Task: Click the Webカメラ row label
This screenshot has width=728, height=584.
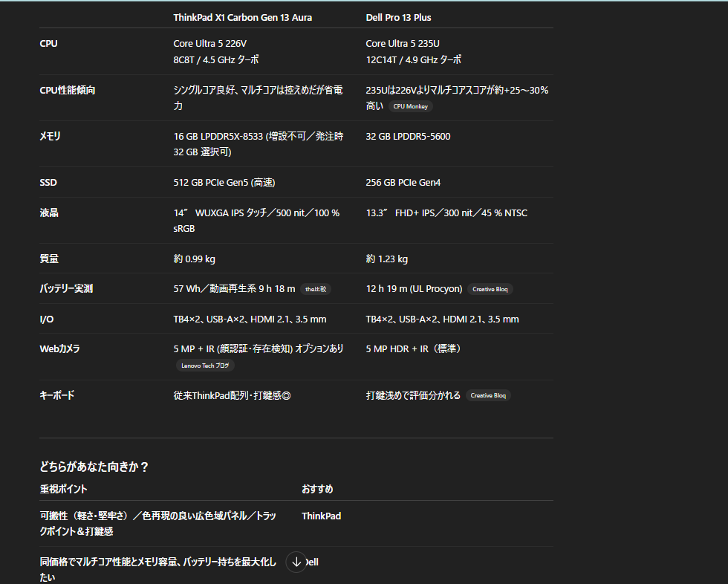Action: (x=59, y=348)
